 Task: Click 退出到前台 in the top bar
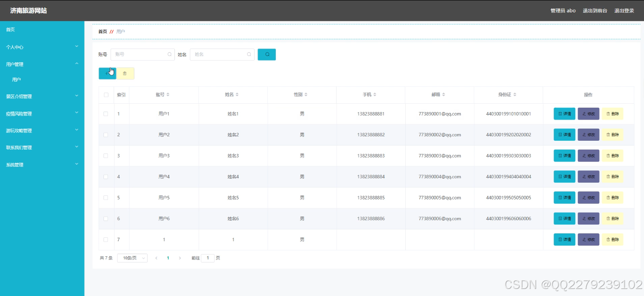tap(595, 11)
